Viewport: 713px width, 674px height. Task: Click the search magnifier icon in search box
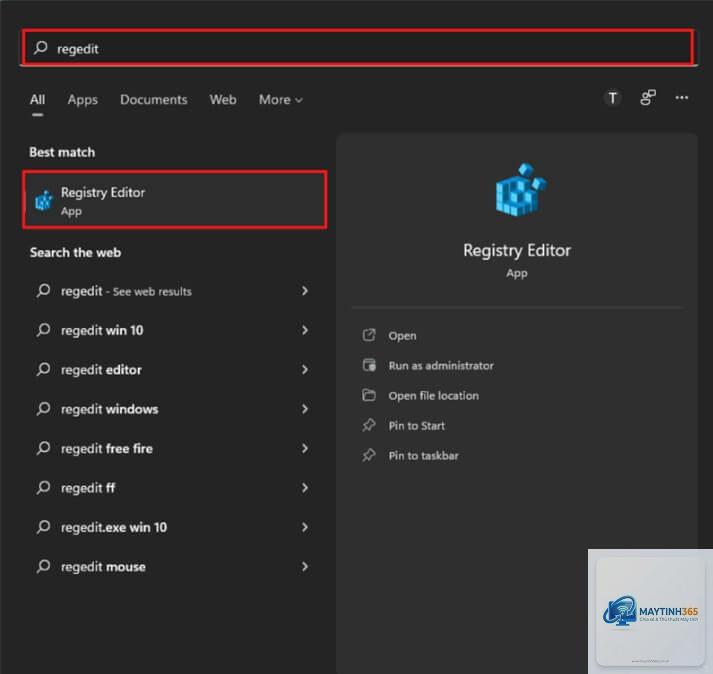(x=41, y=47)
